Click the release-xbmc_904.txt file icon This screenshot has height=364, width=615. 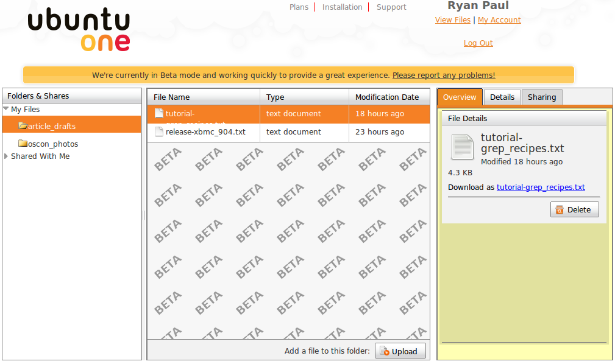click(x=159, y=131)
